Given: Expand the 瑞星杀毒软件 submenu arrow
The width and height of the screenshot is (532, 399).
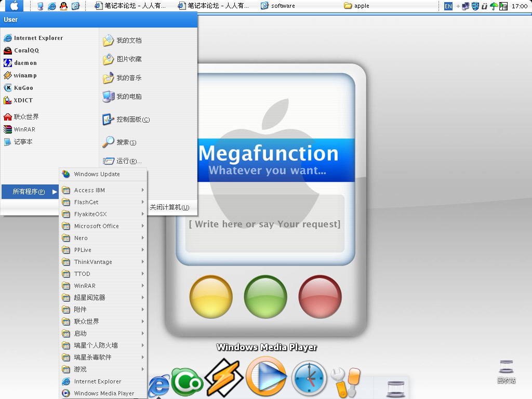Looking at the screenshot, I should [143, 357].
